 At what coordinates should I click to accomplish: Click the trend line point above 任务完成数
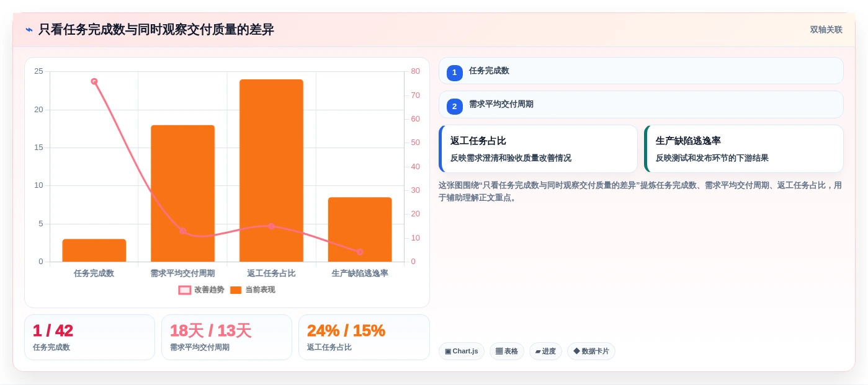(x=94, y=81)
